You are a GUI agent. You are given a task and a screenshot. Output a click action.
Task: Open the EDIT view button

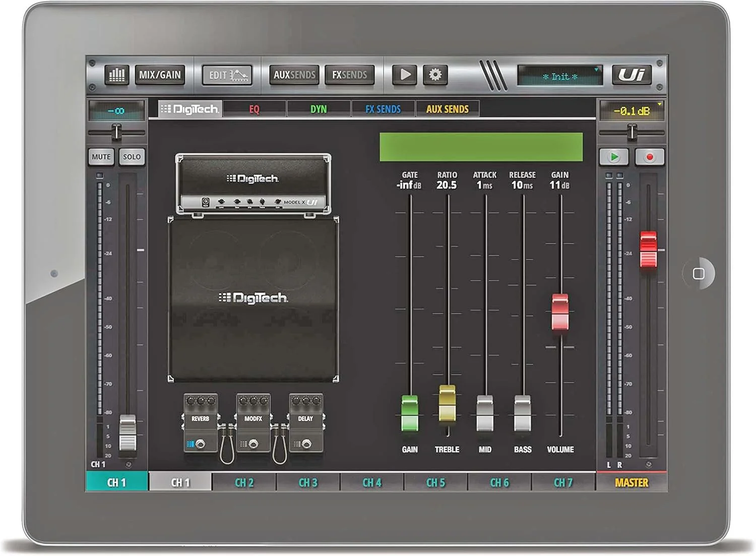tap(227, 75)
